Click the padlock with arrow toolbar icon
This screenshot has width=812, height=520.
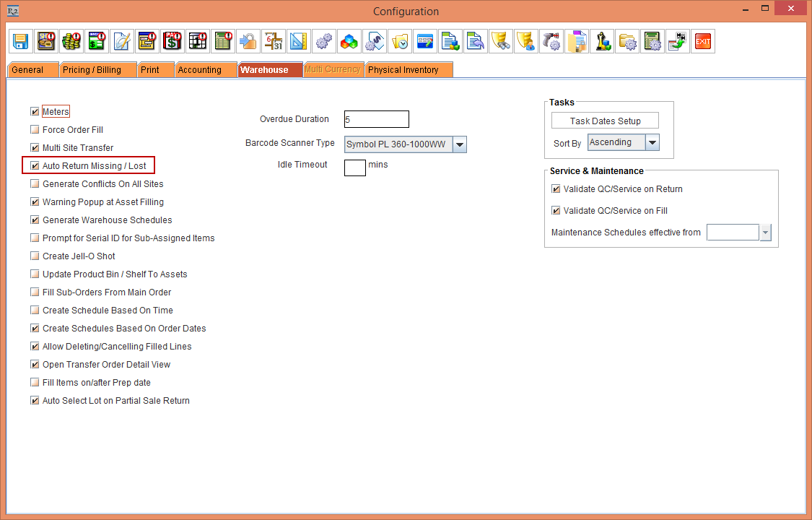click(x=248, y=42)
